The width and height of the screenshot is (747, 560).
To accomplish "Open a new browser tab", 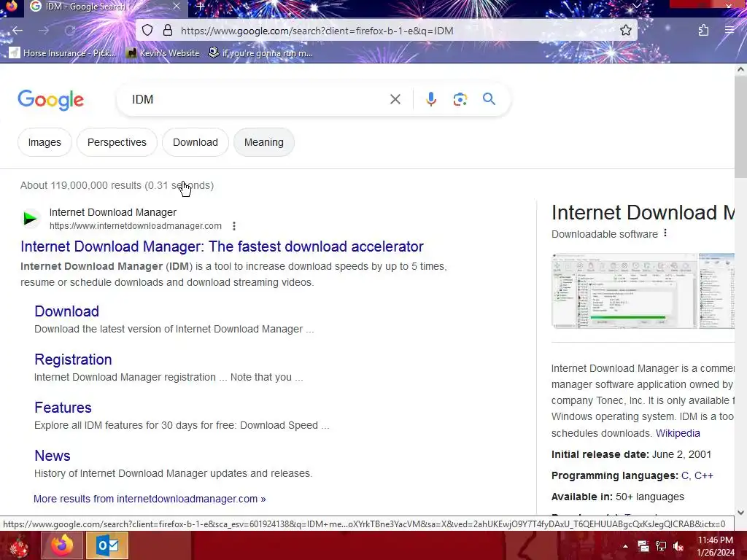I will click(200, 6).
